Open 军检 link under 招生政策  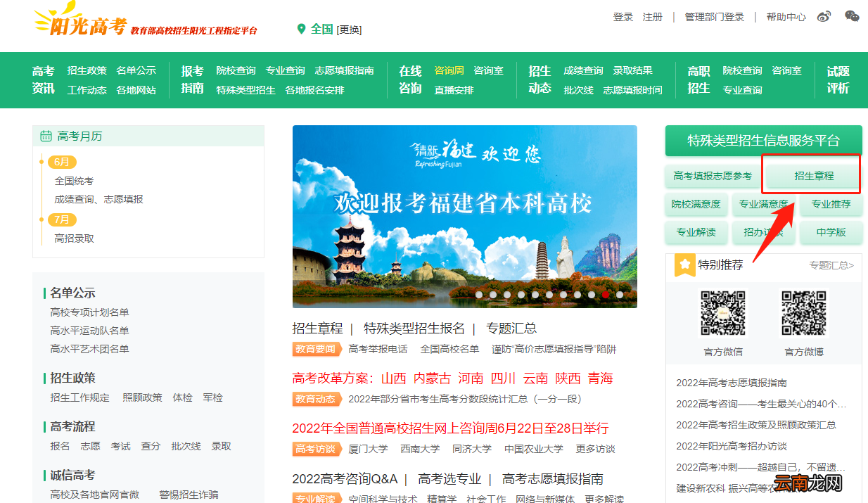(x=212, y=397)
